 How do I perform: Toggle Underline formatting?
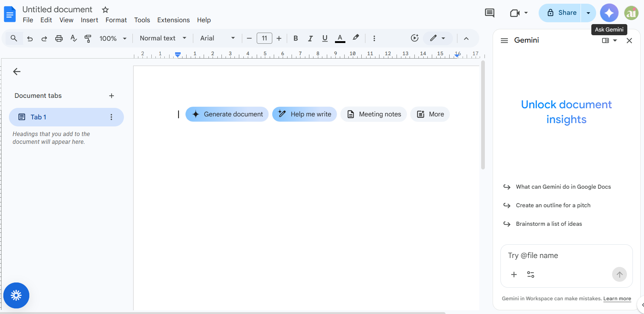point(325,38)
